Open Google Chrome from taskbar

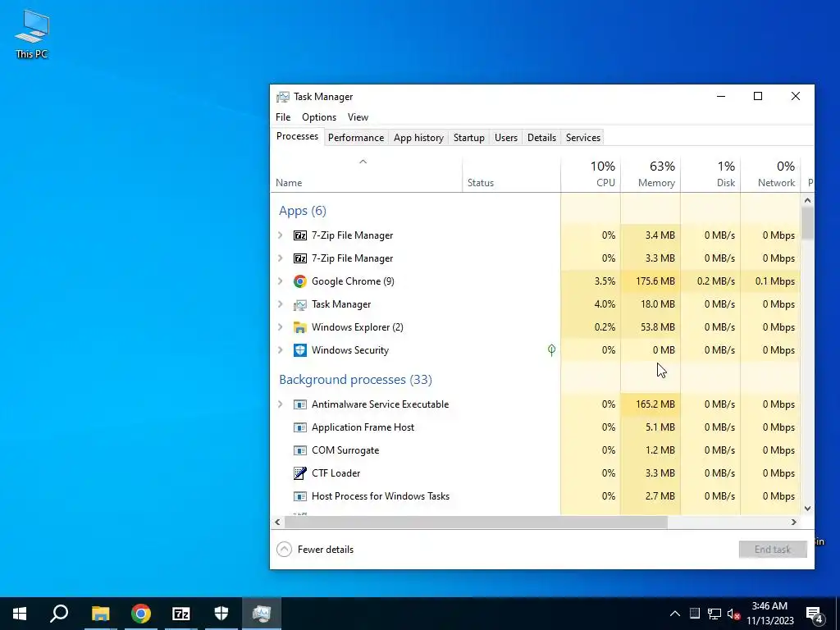click(x=141, y=614)
